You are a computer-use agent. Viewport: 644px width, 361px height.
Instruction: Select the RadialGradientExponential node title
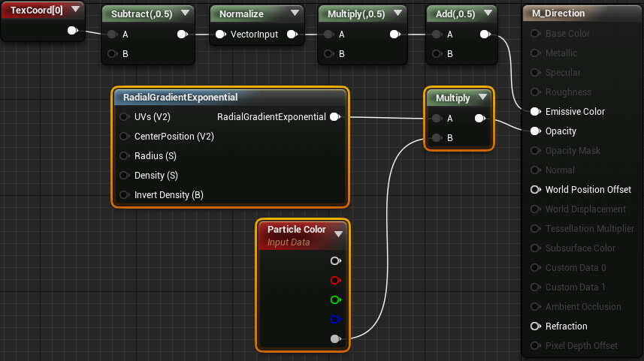pyautogui.click(x=180, y=98)
